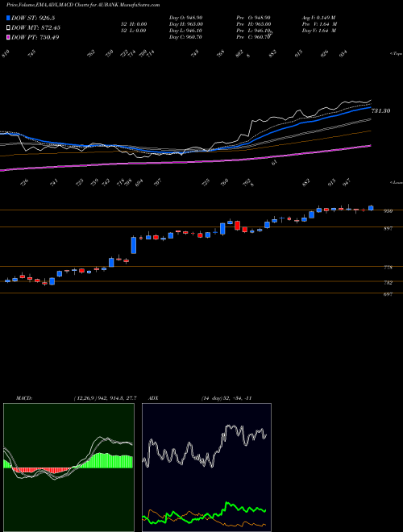Click the 'Avg V: 0.149 M' value
The image size is (403, 532).
318,17
